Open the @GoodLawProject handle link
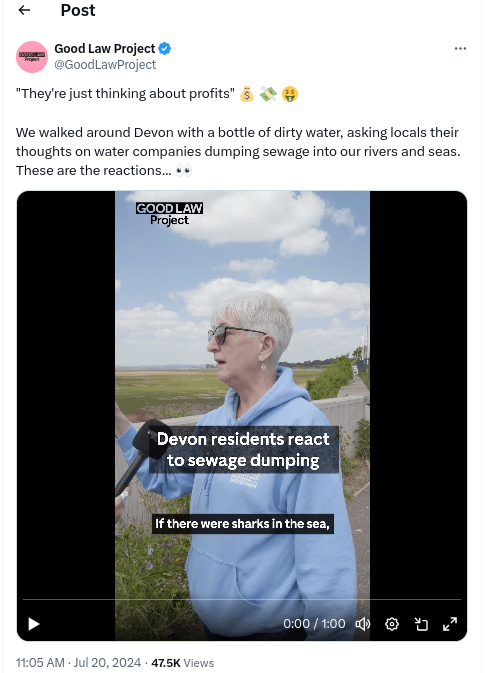Image resolution: width=491 pixels, height=673 pixels. coord(105,65)
